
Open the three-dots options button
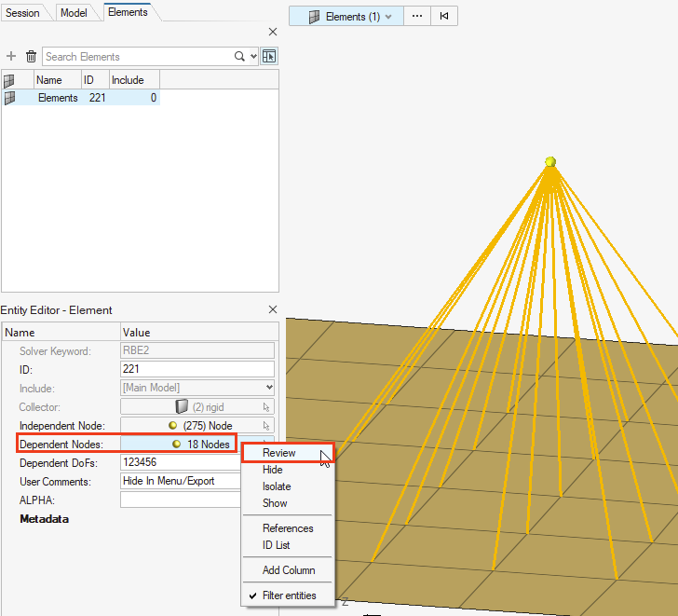417,16
